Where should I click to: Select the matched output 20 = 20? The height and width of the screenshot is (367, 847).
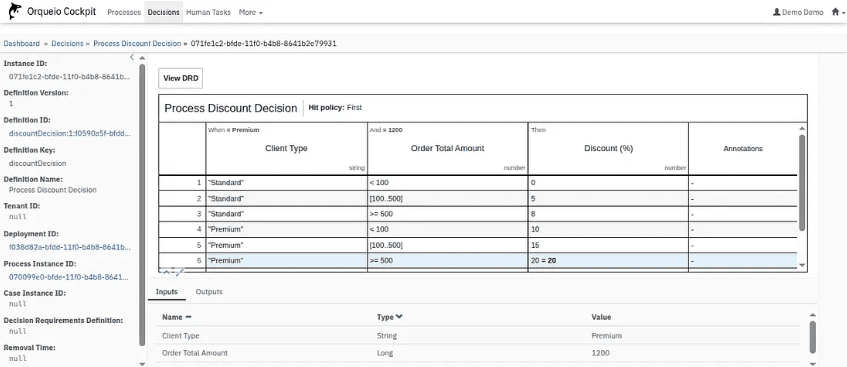pos(608,261)
